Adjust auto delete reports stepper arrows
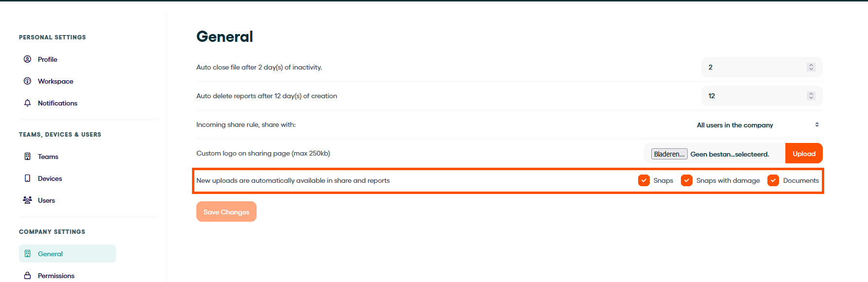868x282 pixels. click(811, 96)
